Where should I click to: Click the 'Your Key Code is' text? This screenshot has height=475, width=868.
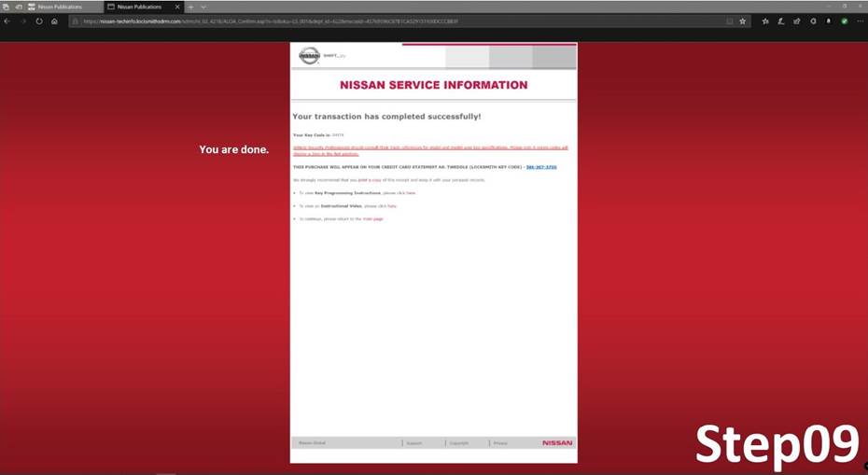point(311,135)
